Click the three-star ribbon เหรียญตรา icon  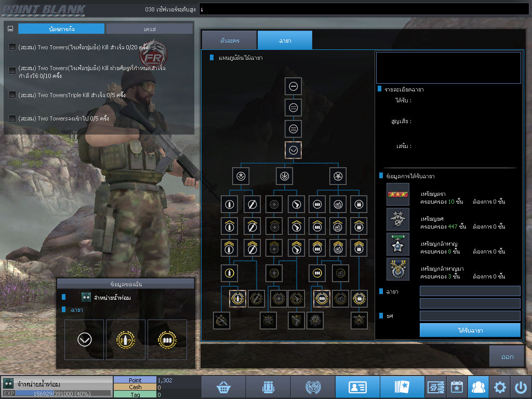[x=397, y=194]
